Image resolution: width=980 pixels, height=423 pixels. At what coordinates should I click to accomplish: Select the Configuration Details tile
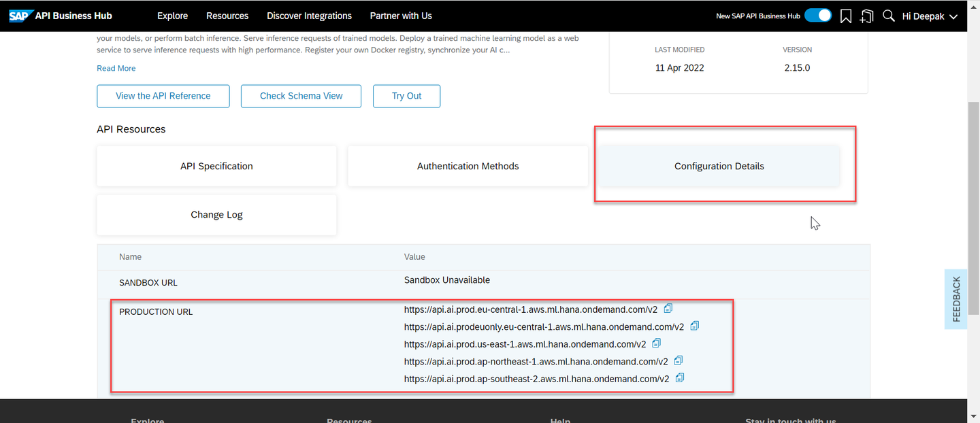[x=719, y=166]
